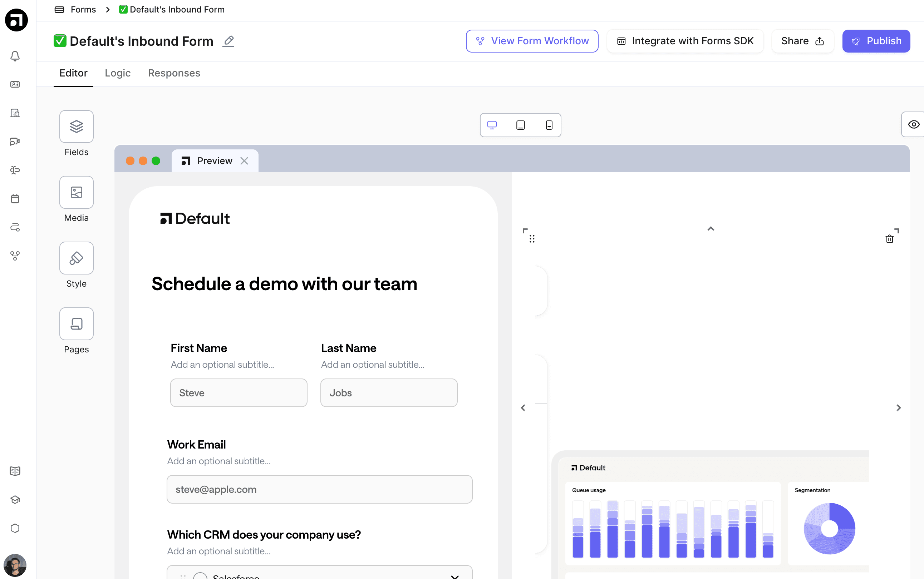Screen dimensions: 924x579
Task: Switch to tablet device preview
Action: [520, 125]
